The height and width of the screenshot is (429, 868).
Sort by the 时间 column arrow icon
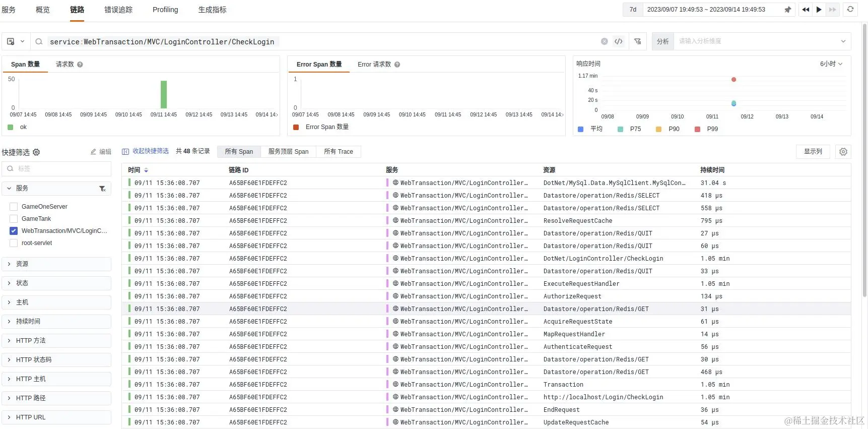click(146, 170)
